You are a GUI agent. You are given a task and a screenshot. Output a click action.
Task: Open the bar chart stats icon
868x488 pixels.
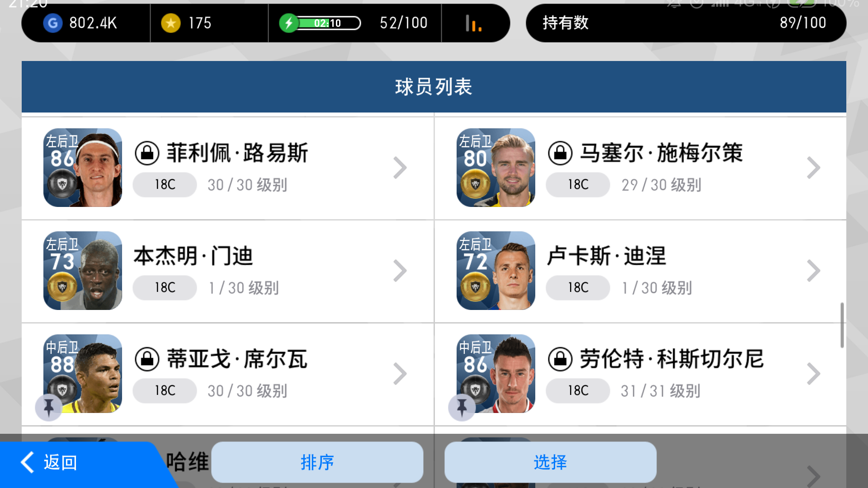pos(473,23)
